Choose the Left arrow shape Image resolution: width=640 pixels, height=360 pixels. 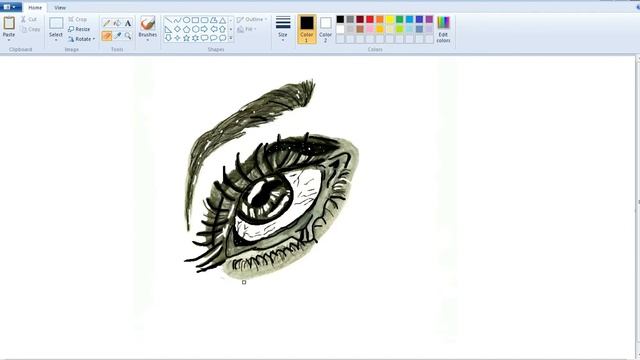coord(213,29)
